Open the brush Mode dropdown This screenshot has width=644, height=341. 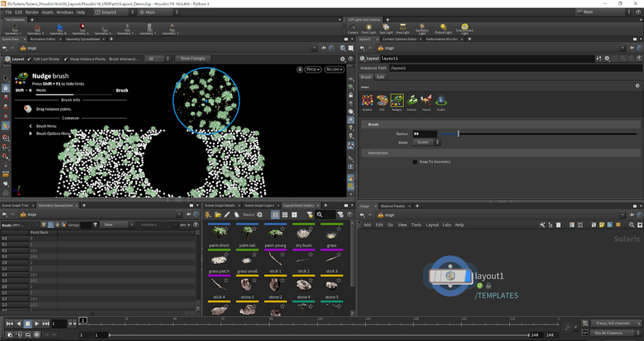[428, 142]
